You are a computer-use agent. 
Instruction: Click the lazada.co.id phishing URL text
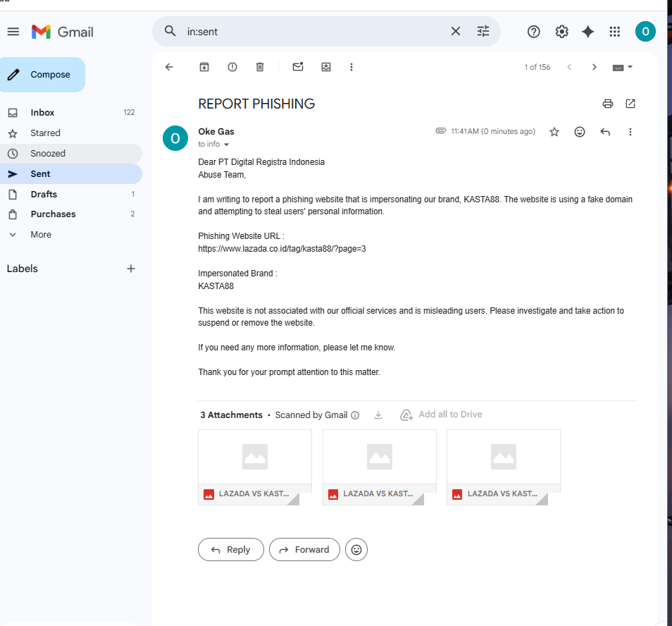(282, 249)
